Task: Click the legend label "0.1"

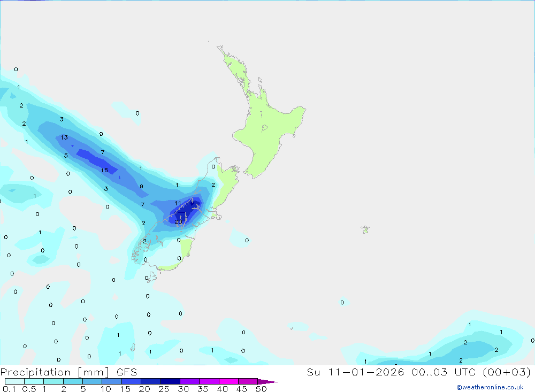Action: (9, 389)
